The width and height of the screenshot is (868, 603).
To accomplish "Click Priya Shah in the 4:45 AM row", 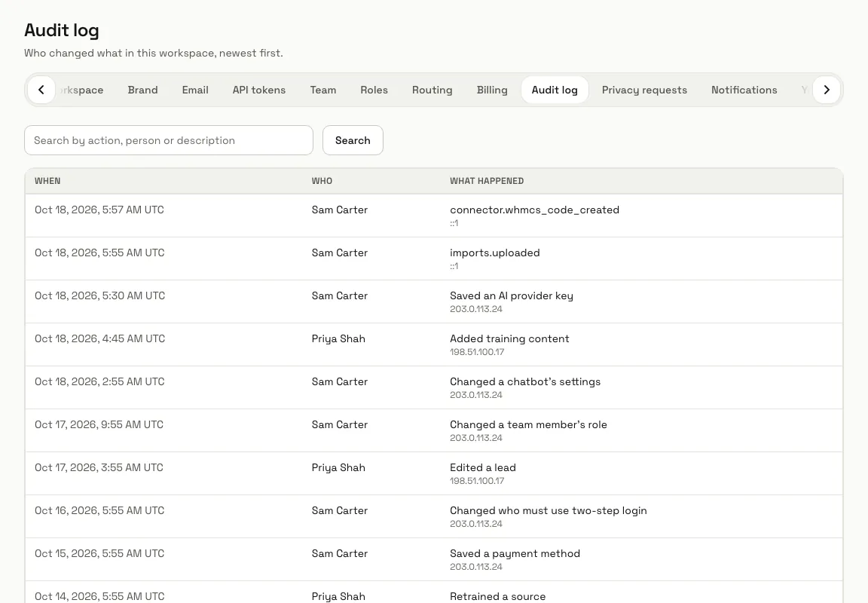I will (338, 339).
